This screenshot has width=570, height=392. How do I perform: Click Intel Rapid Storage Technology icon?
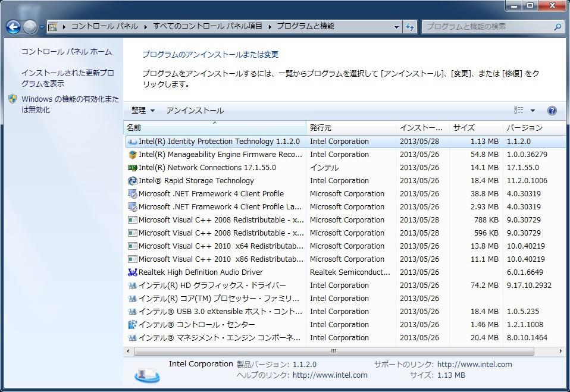(133, 181)
